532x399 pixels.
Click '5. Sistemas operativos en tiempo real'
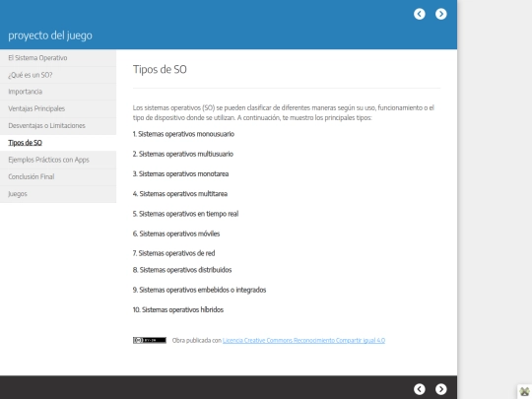[185, 214]
